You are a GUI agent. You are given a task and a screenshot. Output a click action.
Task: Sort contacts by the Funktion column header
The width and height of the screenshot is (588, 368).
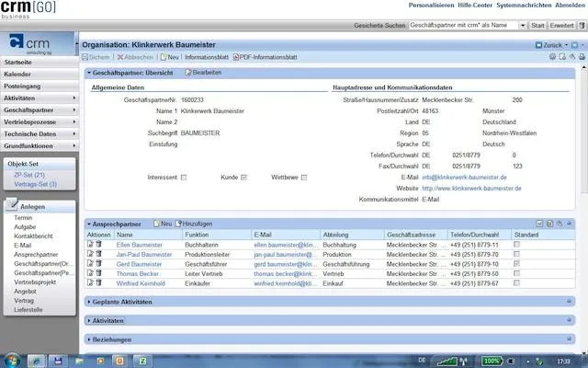198,235
